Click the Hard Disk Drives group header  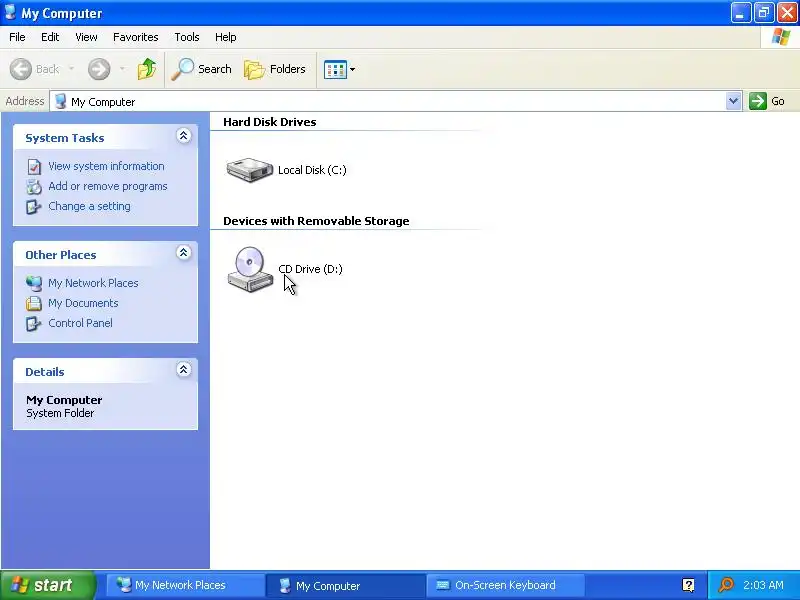pos(269,122)
